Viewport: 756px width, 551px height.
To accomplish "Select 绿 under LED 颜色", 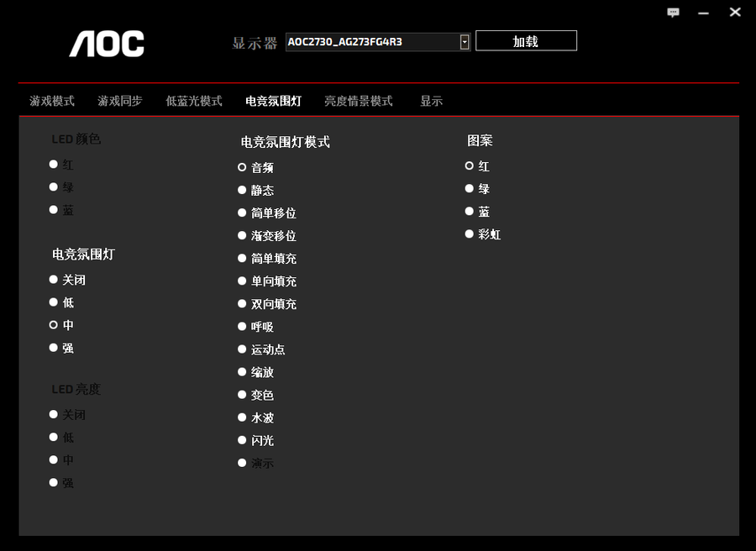I will pos(54,187).
